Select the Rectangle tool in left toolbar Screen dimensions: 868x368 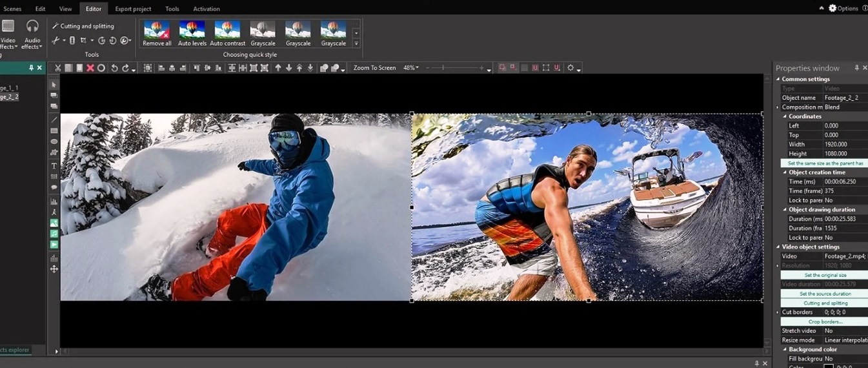click(54, 130)
